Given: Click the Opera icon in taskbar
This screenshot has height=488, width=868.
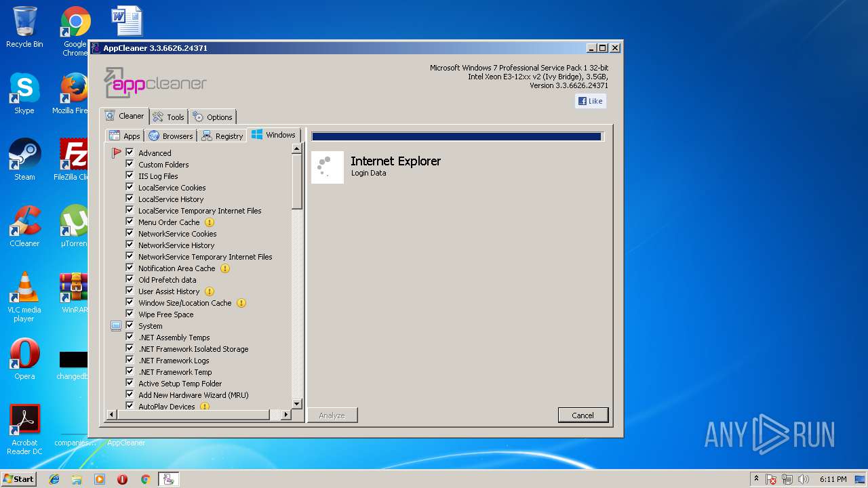Looking at the screenshot, I should pos(123,479).
